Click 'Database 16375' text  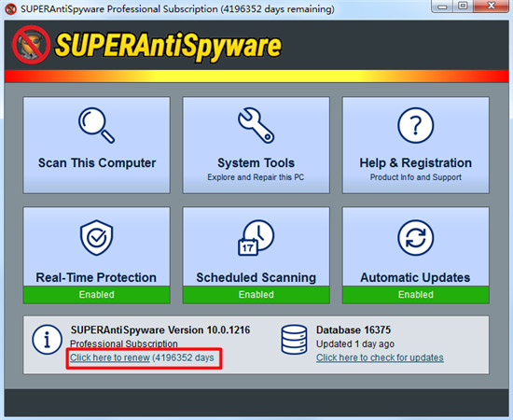(x=354, y=330)
